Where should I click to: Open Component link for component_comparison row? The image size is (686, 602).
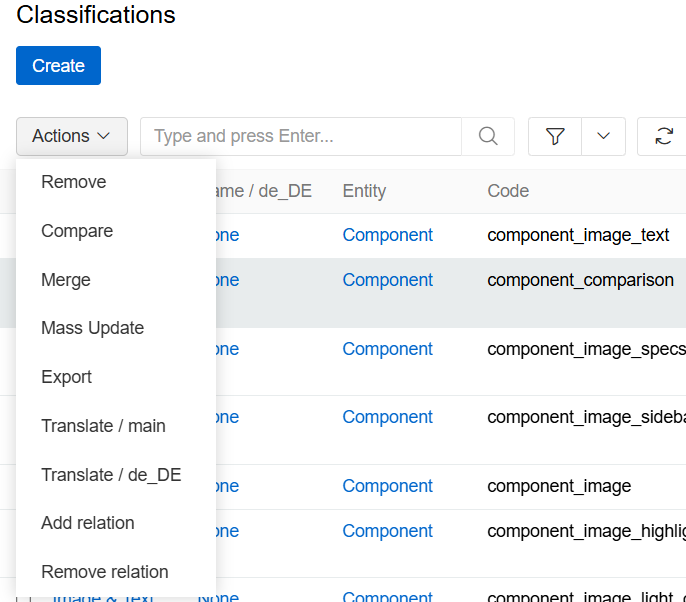point(388,280)
